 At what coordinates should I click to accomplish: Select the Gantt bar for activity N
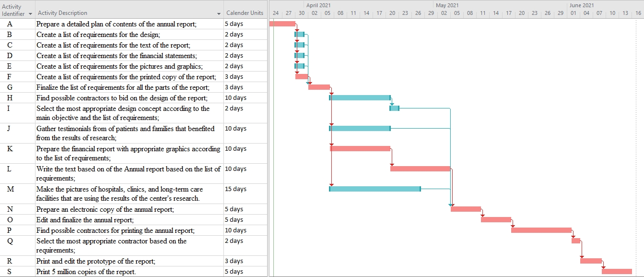point(466,209)
